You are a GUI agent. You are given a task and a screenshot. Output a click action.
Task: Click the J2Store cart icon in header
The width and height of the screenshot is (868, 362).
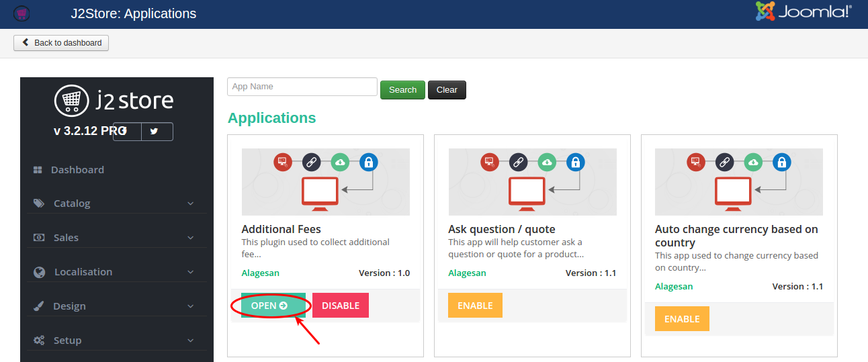coord(21,13)
